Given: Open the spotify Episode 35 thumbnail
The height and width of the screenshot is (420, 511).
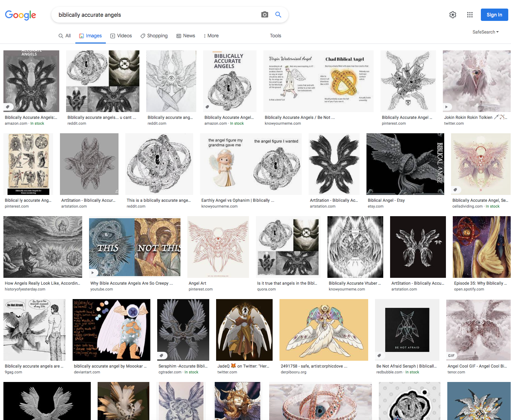Looking at the screenshot, I should click(x=482, y=247).
